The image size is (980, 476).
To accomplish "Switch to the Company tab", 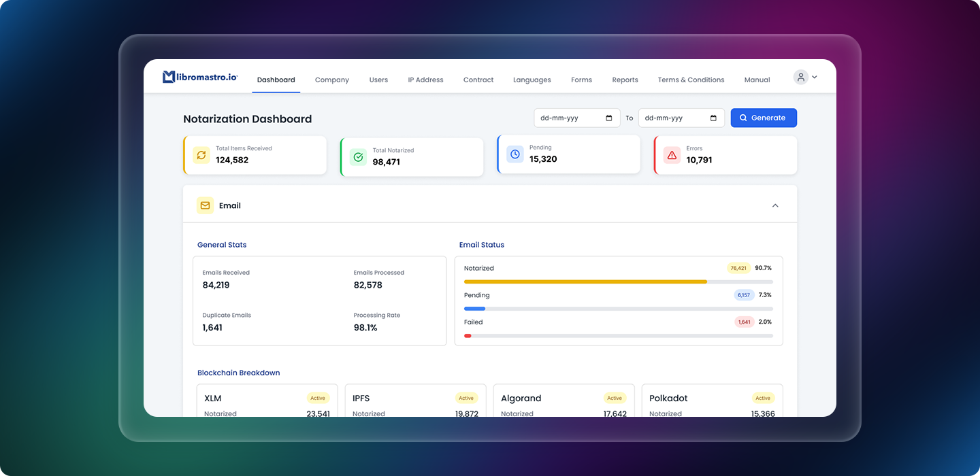I will click(331, 80).
